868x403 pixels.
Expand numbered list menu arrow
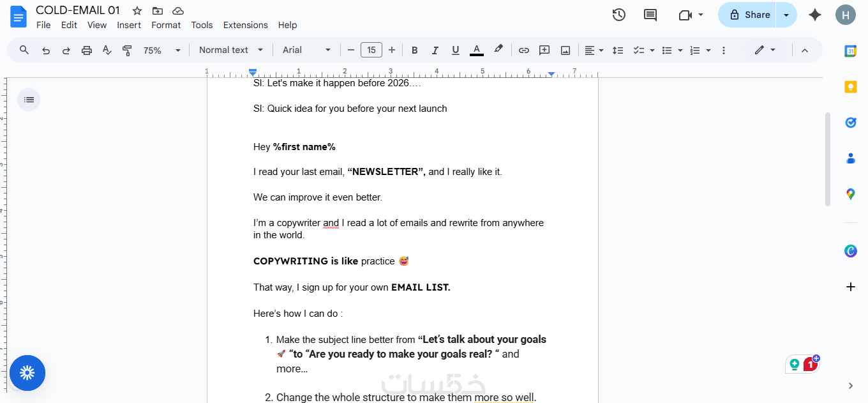708,50
